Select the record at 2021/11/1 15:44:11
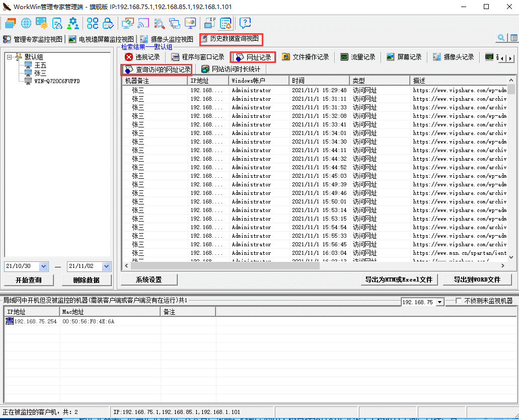519x420 pixels. (315, 151)
